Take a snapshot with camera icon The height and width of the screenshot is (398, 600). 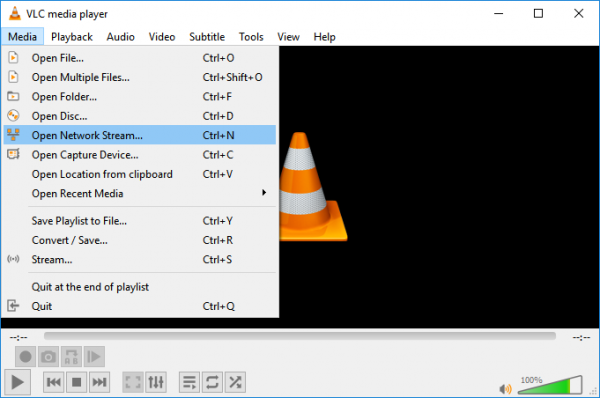48,357
